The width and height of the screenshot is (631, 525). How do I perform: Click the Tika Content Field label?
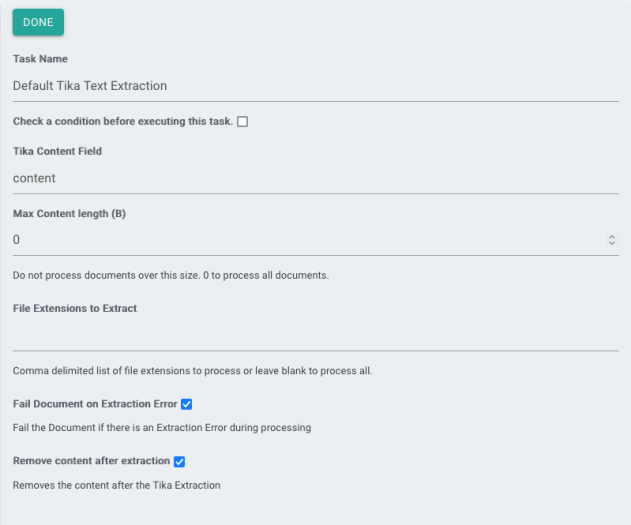tap(57, 151)
